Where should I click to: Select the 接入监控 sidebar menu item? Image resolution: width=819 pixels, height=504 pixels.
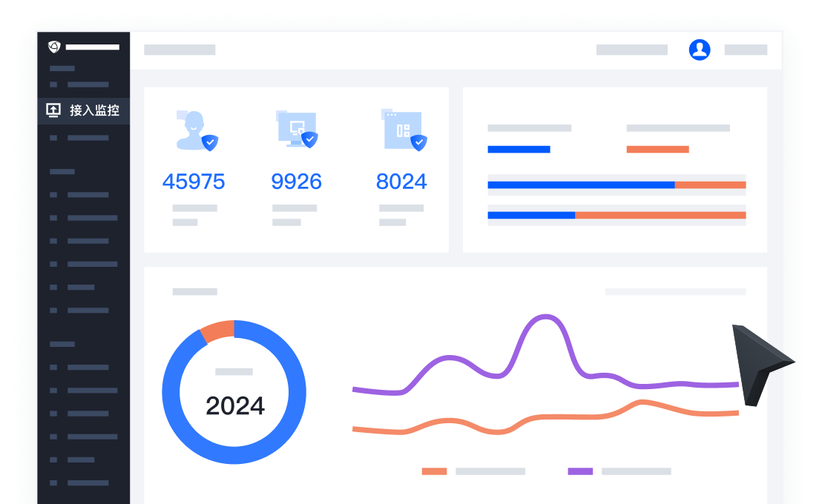coord(93,110)
